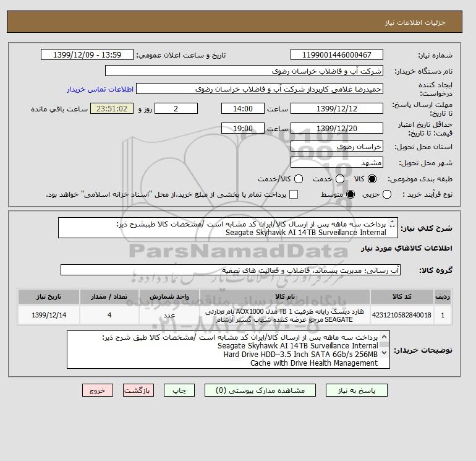Click the quantity cell showing 4
The width and height of the screenshot is (476, 461).
(x=109, y=315)
